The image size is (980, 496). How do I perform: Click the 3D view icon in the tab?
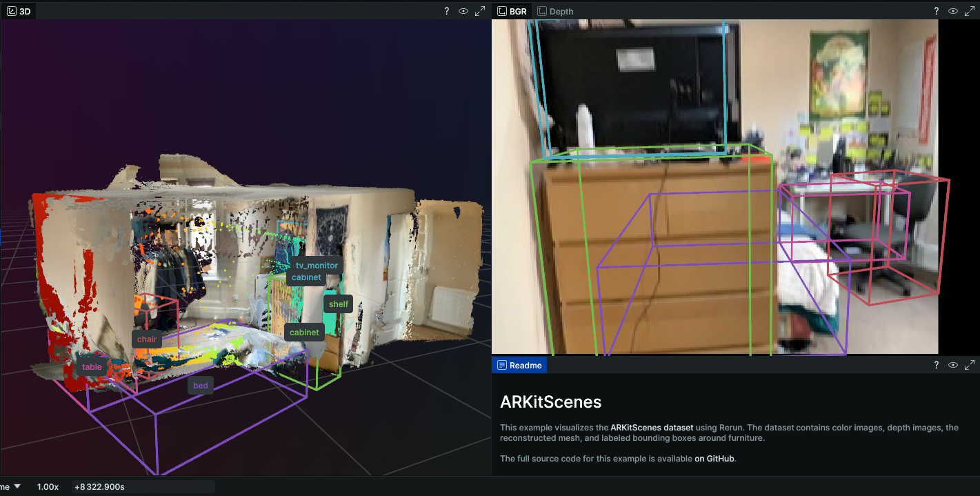click(11, 11)
